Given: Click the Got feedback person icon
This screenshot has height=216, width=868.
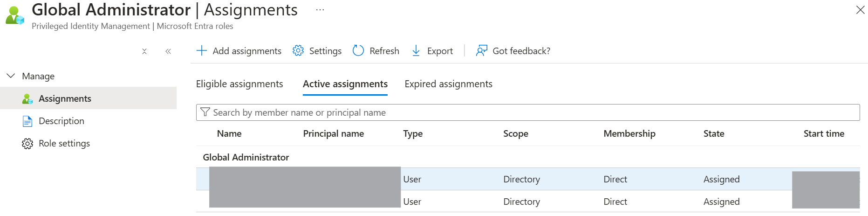Looking at the screenshot, I should tap(482, 50).
